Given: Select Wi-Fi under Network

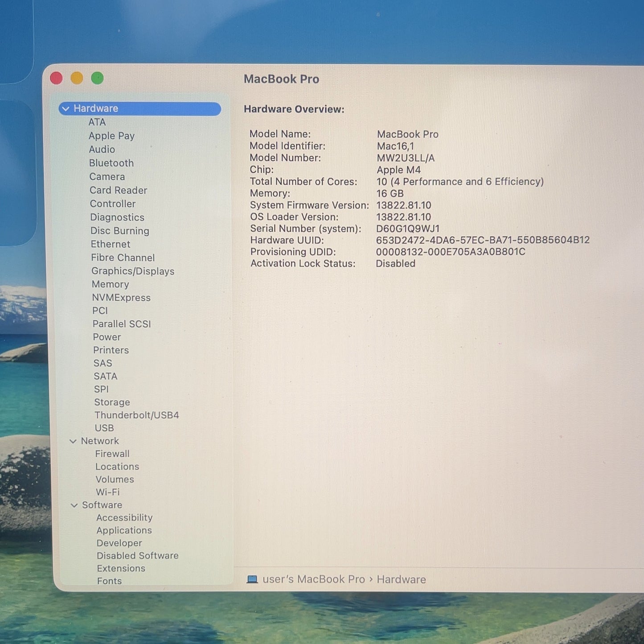Looking at the screenshot, I should click(108, 492).
